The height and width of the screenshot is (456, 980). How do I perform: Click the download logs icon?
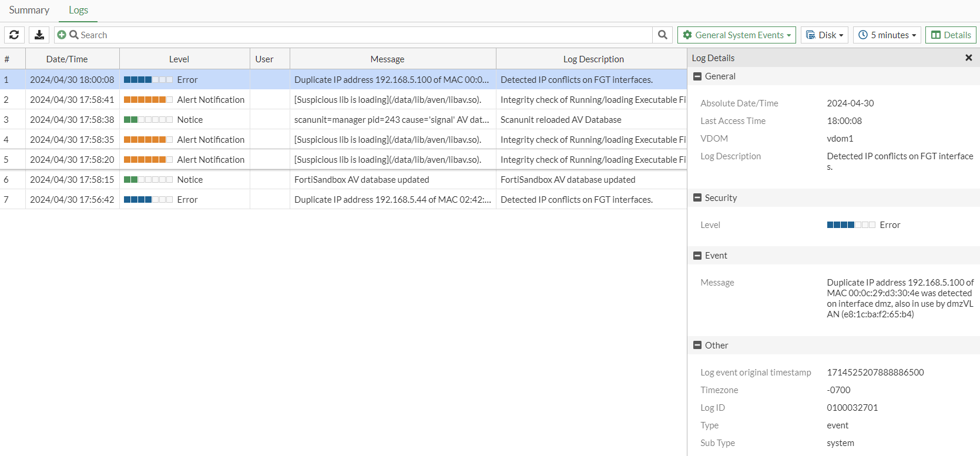pyautogui.click(x=39, y=35)
